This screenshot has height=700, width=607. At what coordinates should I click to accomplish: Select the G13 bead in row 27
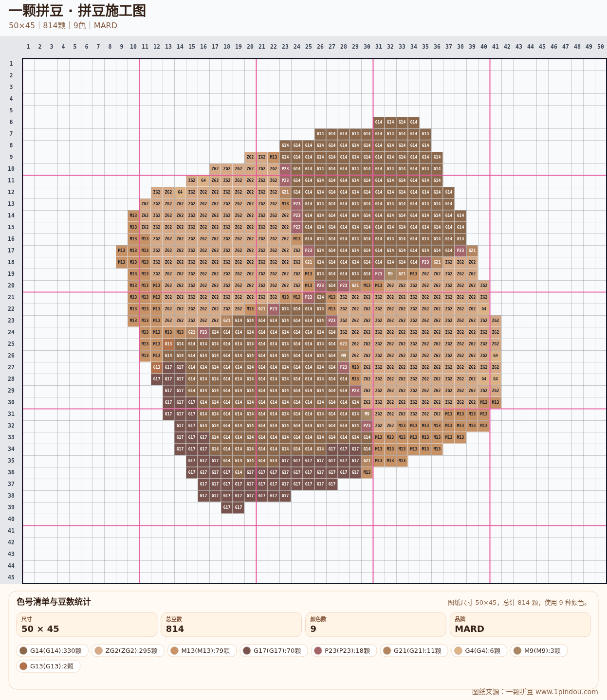157,367
